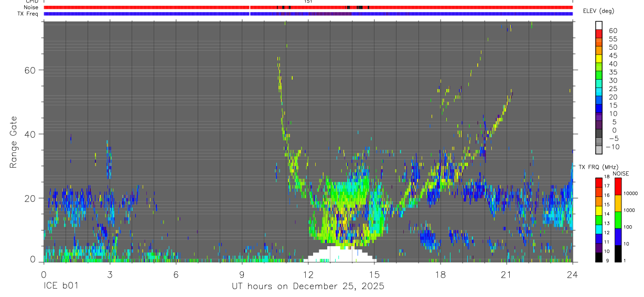
Task: Click the '21' hour tick on the UT axis
Action: [506, 273]
